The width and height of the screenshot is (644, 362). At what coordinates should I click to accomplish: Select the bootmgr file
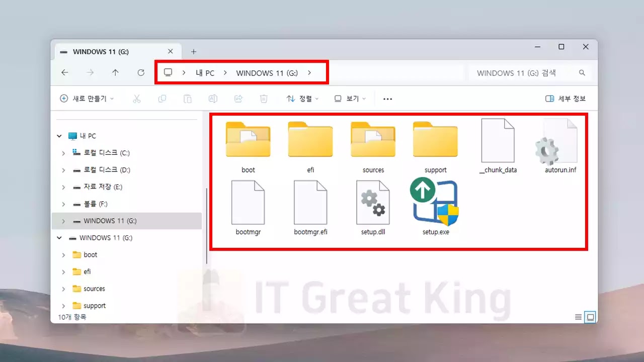point(248,209)
